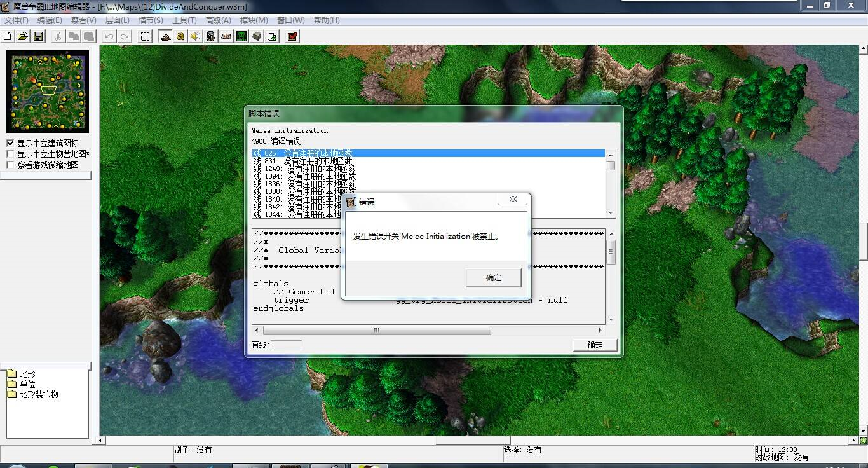The image size is (868, 468).
Task: Click the script code scroll-down arrow
Action: (611, 320)
